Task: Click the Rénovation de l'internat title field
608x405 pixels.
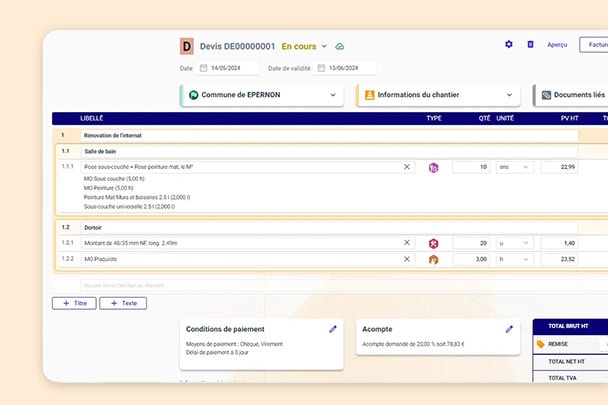Action: coord(329,135)
